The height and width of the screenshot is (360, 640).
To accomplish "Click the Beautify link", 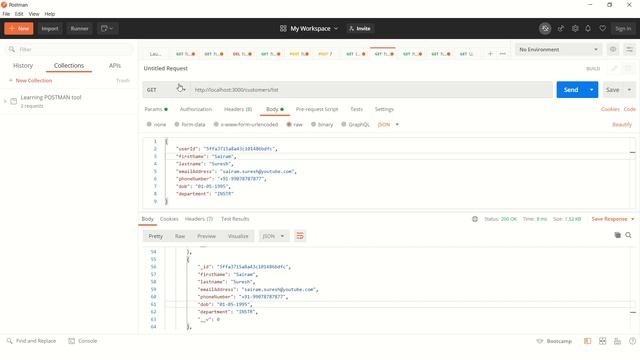I will (622, 124).
